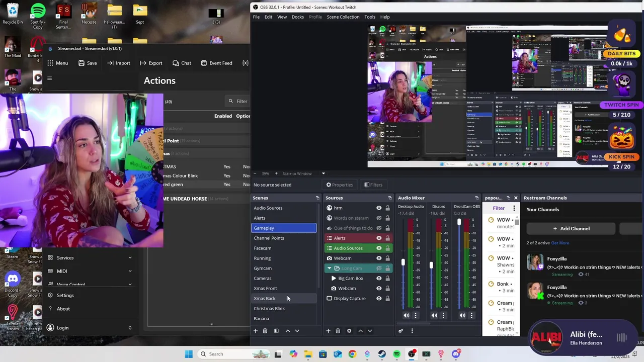Open the popout dock's three-dot menu
This screenshot has height=362, width=644.
514,208
